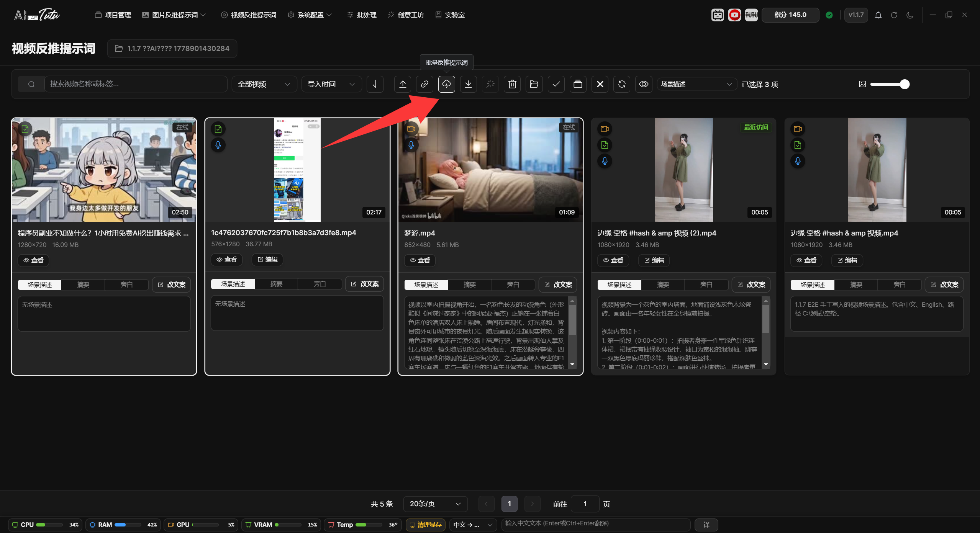Screen dimensions: 980x533
Task: Select the 梦游.mp4 video thumbnail
Action: point(490,170)
